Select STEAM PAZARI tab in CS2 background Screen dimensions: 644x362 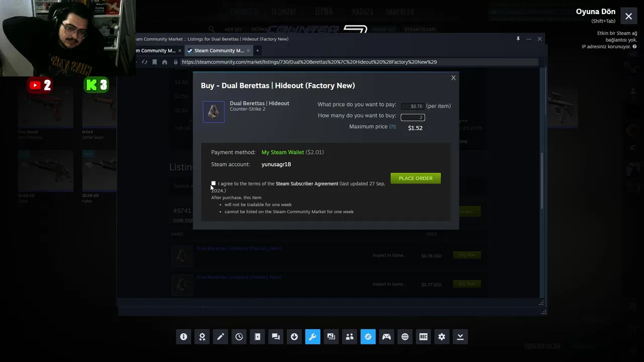tap(420, 30)
